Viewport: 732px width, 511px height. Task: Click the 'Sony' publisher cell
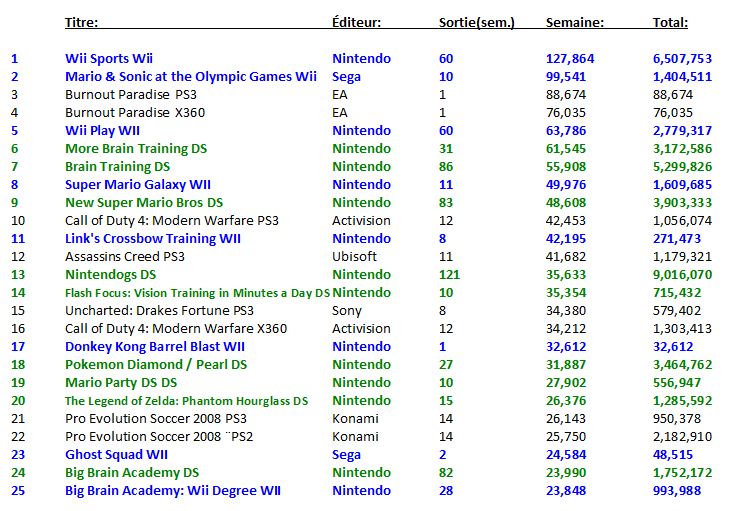click(346, 311)
